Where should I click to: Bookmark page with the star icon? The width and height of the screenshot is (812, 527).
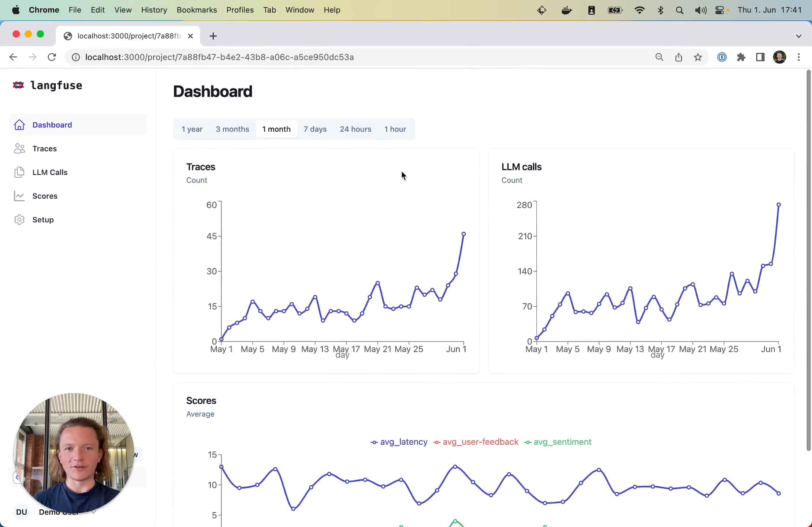[x=698, y=57]
